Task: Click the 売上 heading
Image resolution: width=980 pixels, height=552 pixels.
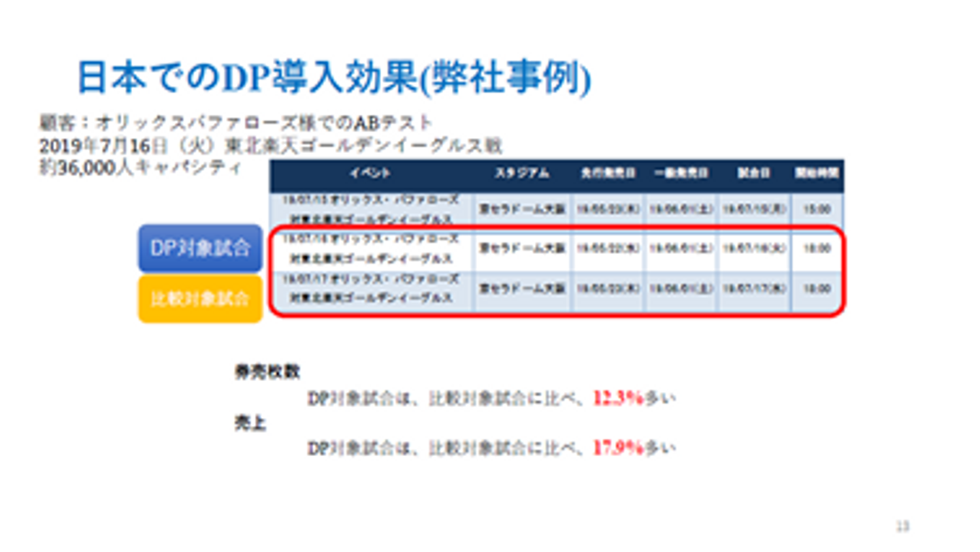Action: pyautogui.click(x=250, y=423)
